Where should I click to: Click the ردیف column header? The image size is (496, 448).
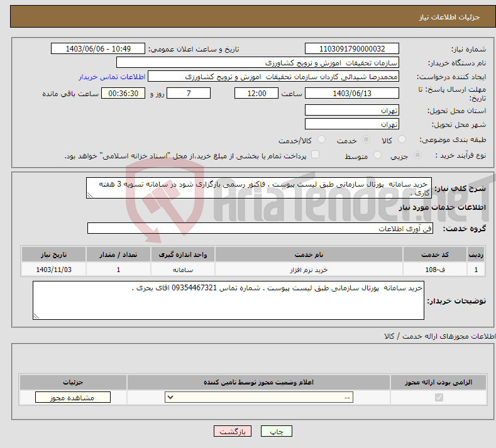(476, 254)
